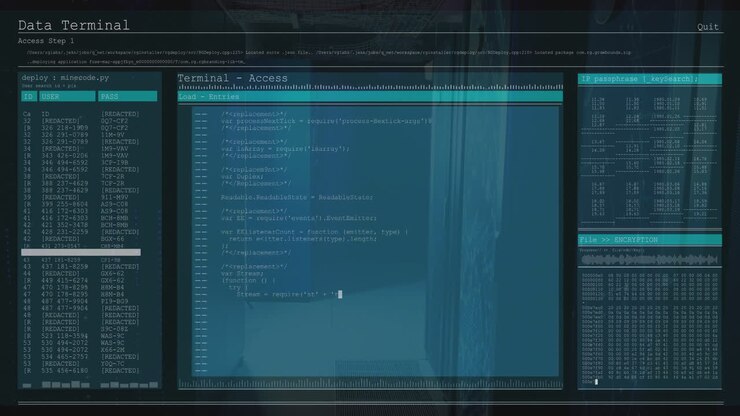Click the Access Step 1 label
This screenshot has width=740, height=416.
(x=46, y=41)
